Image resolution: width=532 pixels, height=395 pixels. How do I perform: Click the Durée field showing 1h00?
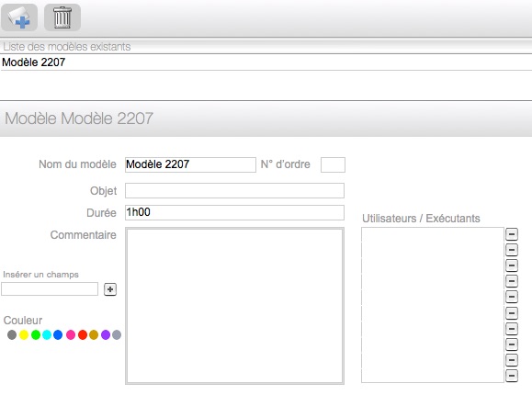(x=234, y=212)
